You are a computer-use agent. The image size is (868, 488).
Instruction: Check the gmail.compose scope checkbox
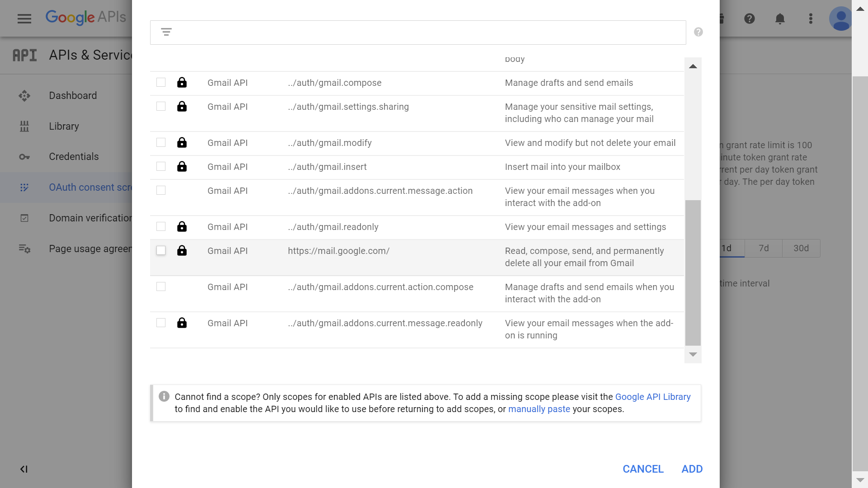(161, 82)
